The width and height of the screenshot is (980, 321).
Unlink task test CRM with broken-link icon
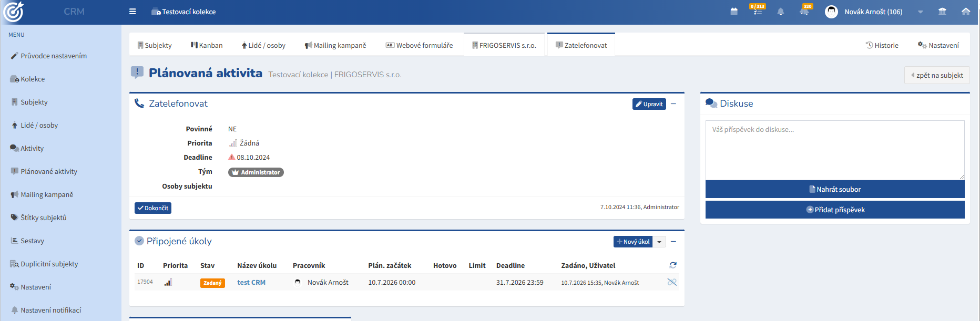(x=672, y=282)
